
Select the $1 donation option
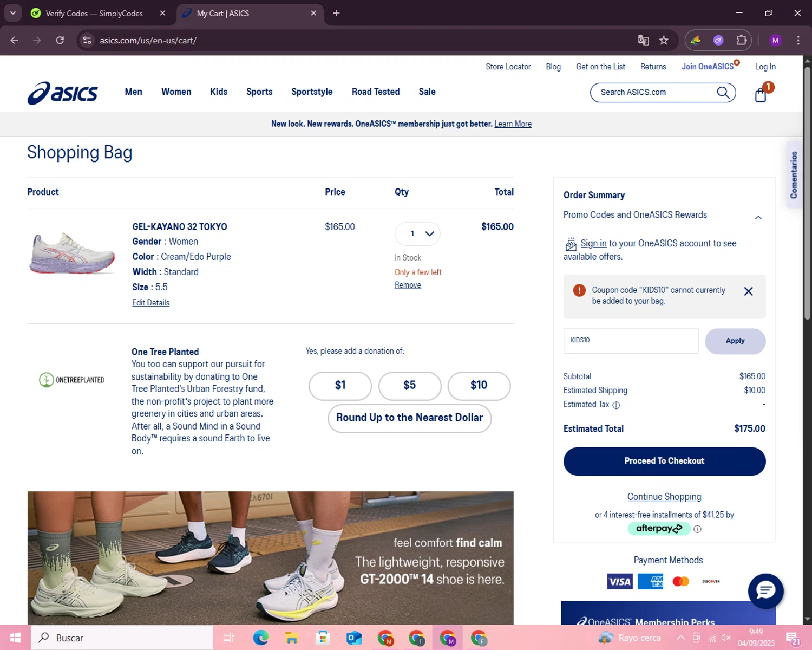point(340,386)
